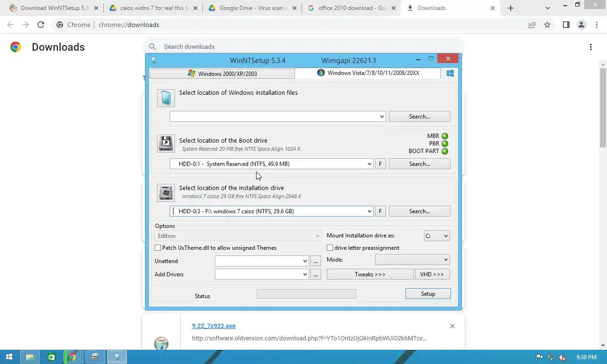Open the Mode dropdown
Viewport: 607px width, 364px height.
412,260
